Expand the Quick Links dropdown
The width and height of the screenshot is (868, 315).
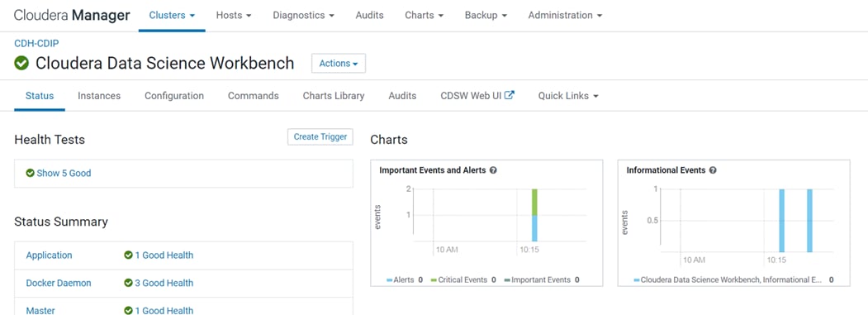point(568,96)
